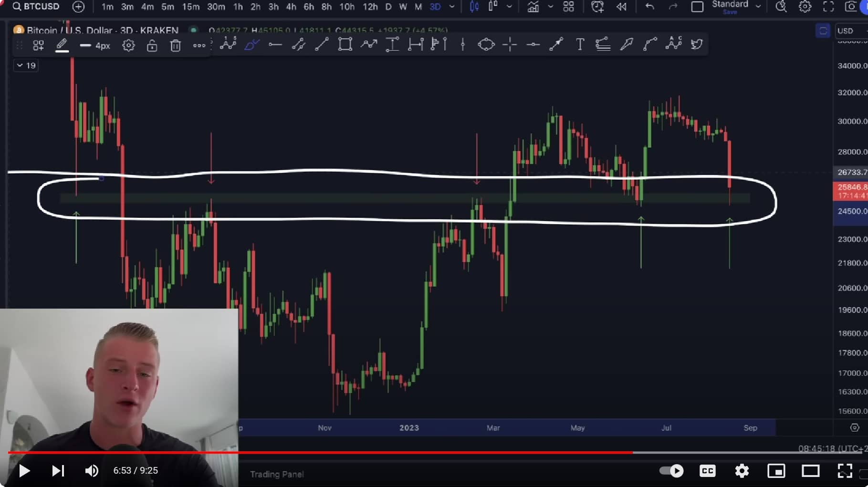Open drawing settings gear in floating toolbar
Image resolution: width=868 pixels, height=487 pixels.
(128, 46)
